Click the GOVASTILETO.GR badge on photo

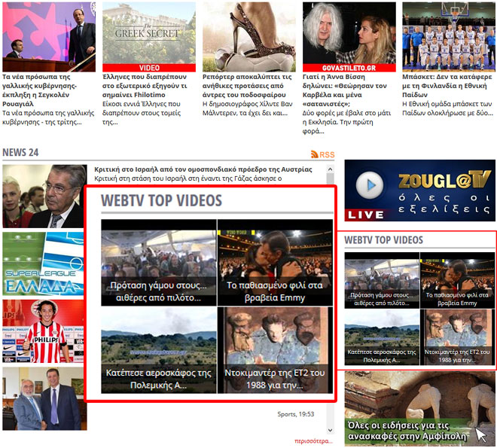click(x=349, y=68)
